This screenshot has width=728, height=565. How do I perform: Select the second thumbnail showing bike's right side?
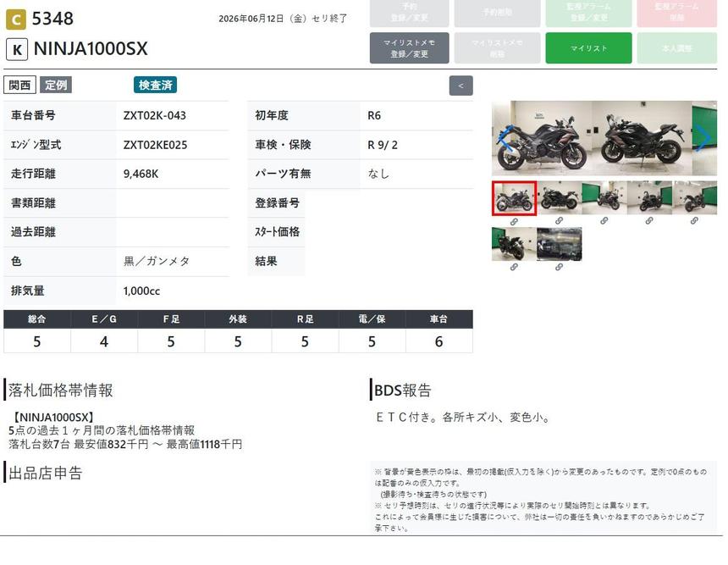point(560,198)
